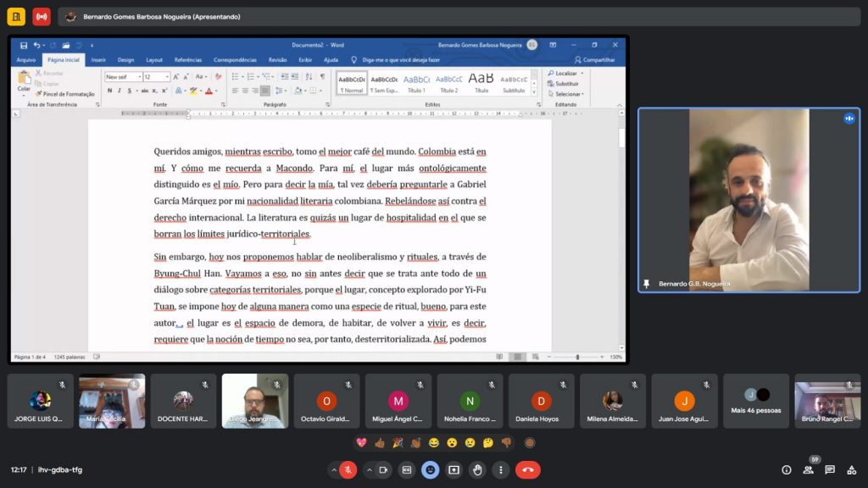Open the Inserir ribbon tab
The image size is (868, 488).
click(98, 60)
